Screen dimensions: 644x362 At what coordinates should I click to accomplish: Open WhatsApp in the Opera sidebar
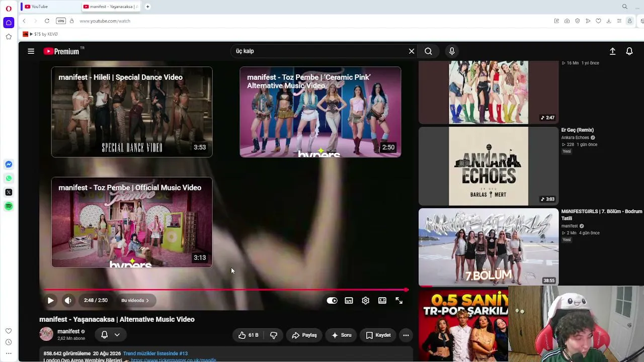[x=9, y=178]
